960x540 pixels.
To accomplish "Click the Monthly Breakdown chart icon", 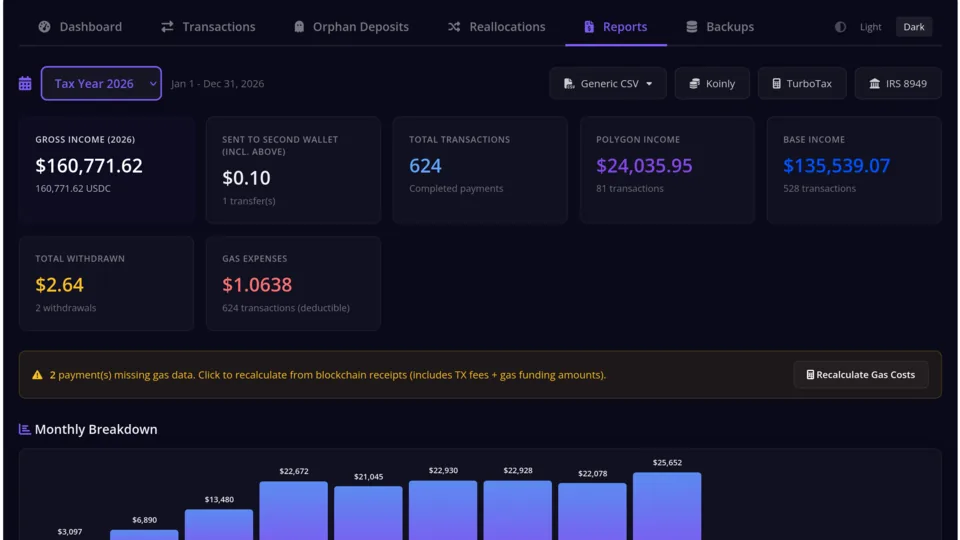I will (x=24, y=429).
